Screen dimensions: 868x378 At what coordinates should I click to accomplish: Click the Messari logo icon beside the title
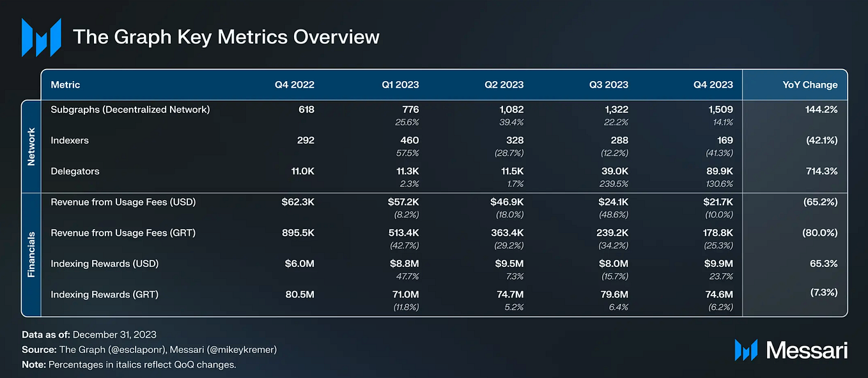pos(41,37)
